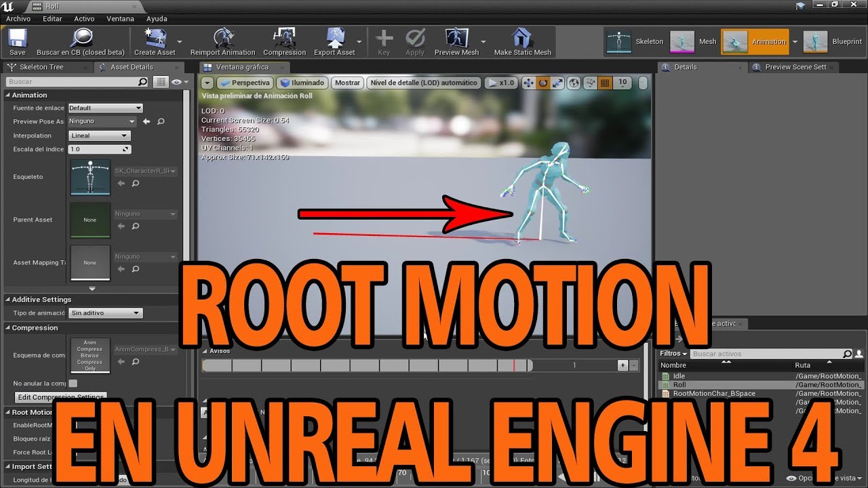Toggle the No anular la compresión checkbox

(73, 383)
